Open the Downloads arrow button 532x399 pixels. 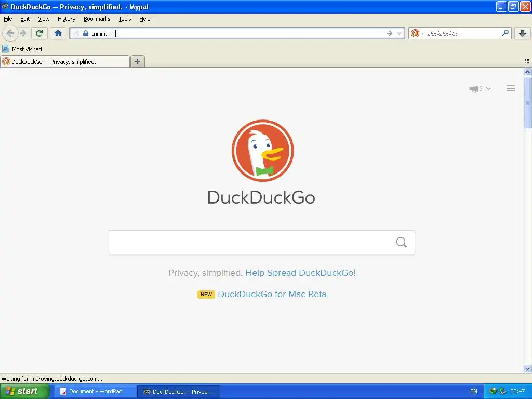pyautogui.click(x=523, y=33)
